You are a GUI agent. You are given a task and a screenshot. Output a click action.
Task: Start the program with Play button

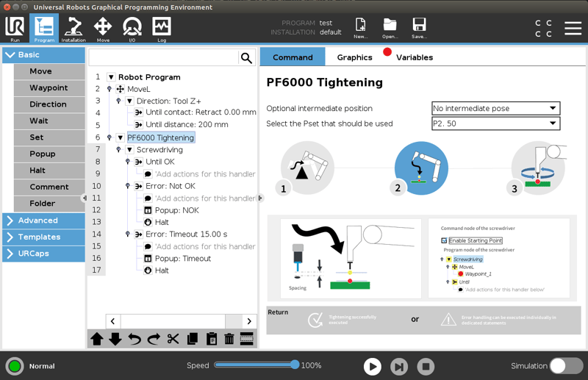coord(373,367)
